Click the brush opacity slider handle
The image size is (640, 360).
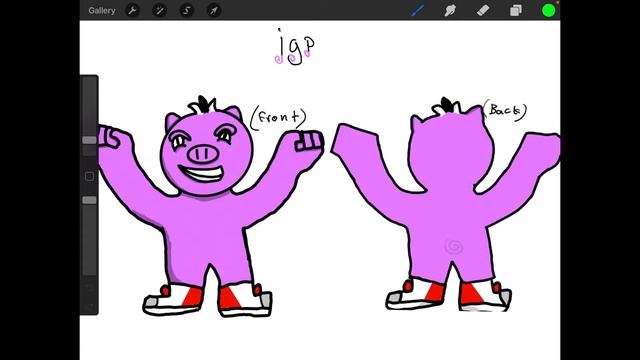coord(89,200)
